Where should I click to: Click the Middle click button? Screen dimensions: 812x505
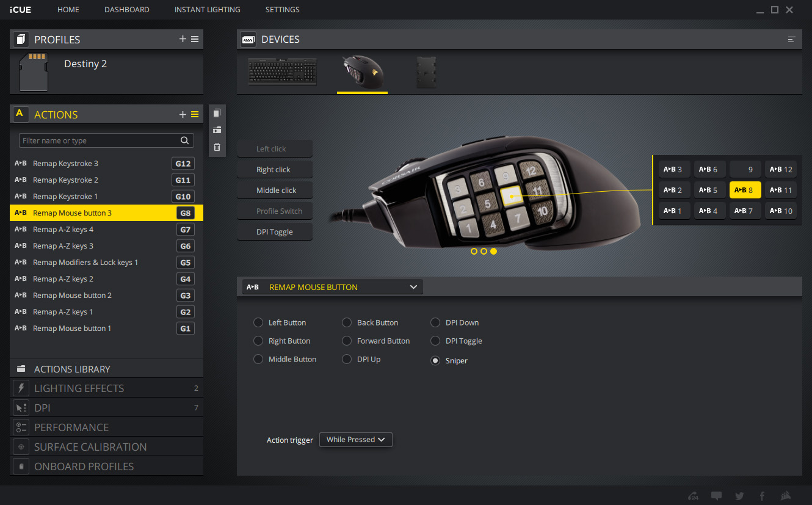(275, 191)
